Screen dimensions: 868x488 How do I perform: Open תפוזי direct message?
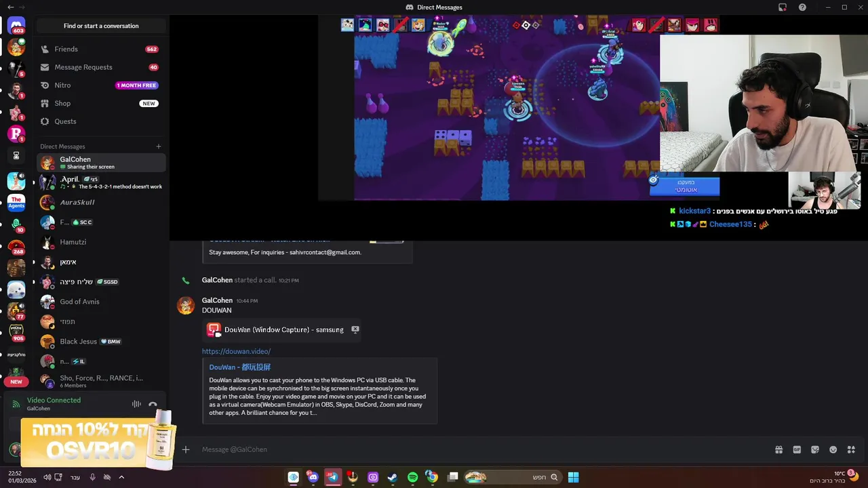(100, 321)
